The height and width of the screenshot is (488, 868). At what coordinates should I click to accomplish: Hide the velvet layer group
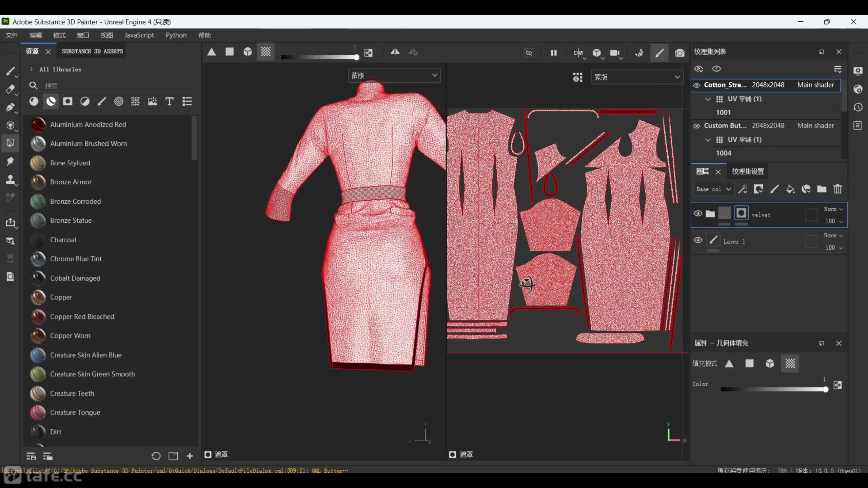point(698,213)
